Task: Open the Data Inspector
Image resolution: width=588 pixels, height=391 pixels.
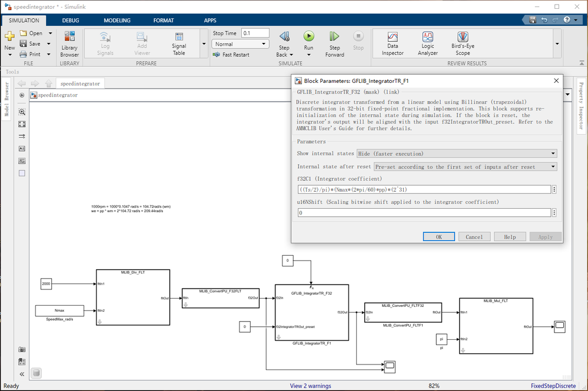Action: (x=393, y=44)
